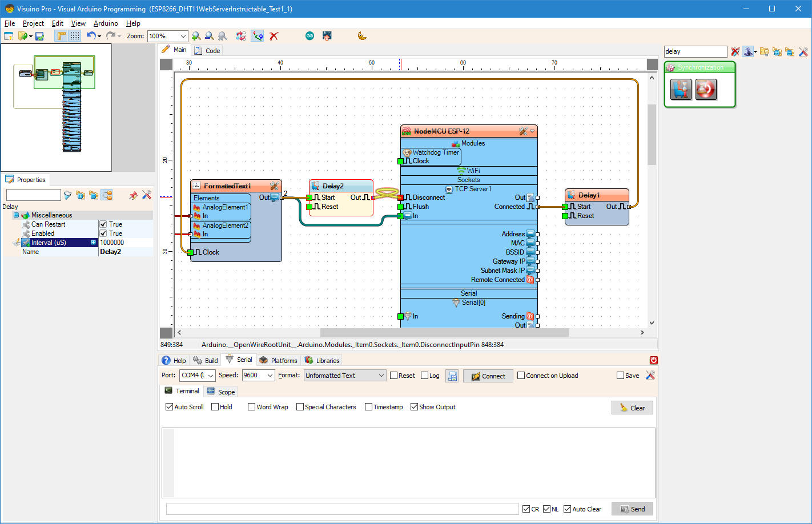The height and width of the screenshot is (524, 812).
Task: Click the vertical canvas scrollbar thumb
Action: pos(652,135)
